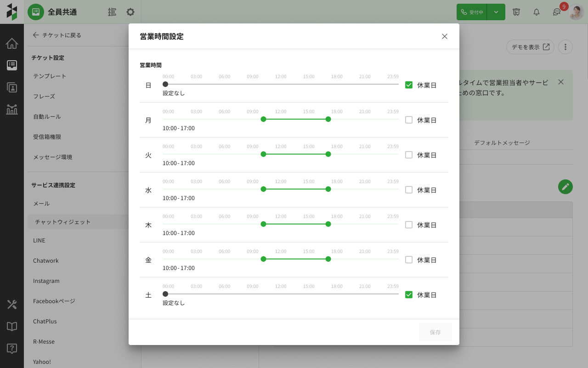
Task: Open the help question mark icon
Action: [12, 349]
